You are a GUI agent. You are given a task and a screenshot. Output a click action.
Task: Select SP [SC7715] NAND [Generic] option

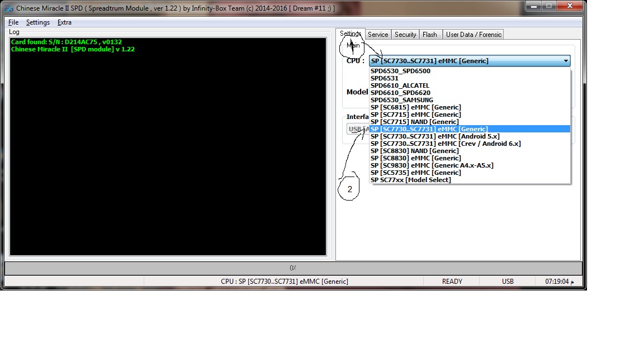[470, 121]
